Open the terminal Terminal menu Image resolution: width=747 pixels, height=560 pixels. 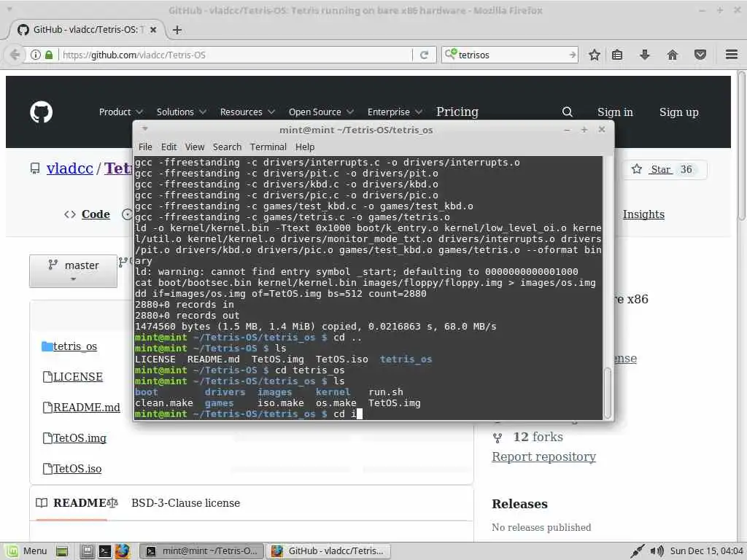(x=268, y=147)
